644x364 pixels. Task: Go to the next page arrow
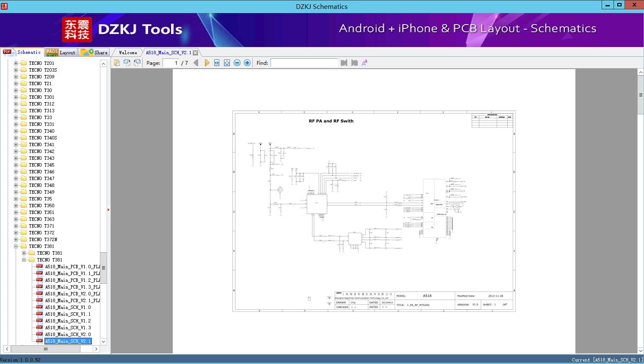point(207,63)
